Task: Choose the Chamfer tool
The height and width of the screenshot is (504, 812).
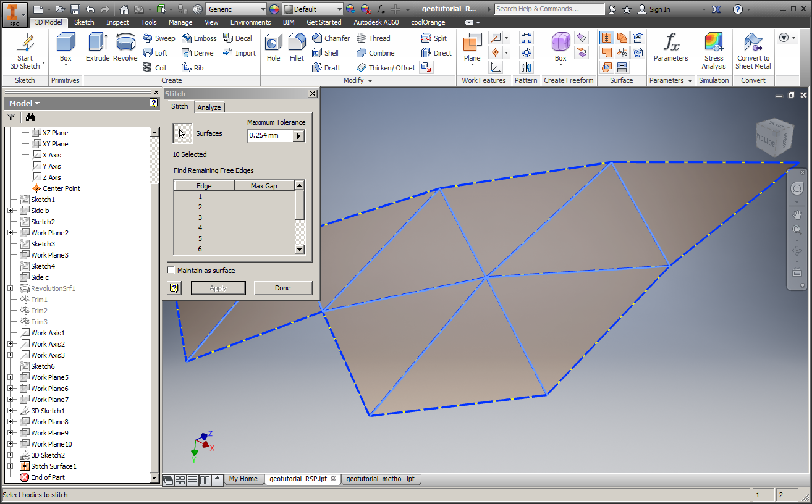Action: pyautogui.click(x=331, y=38)
